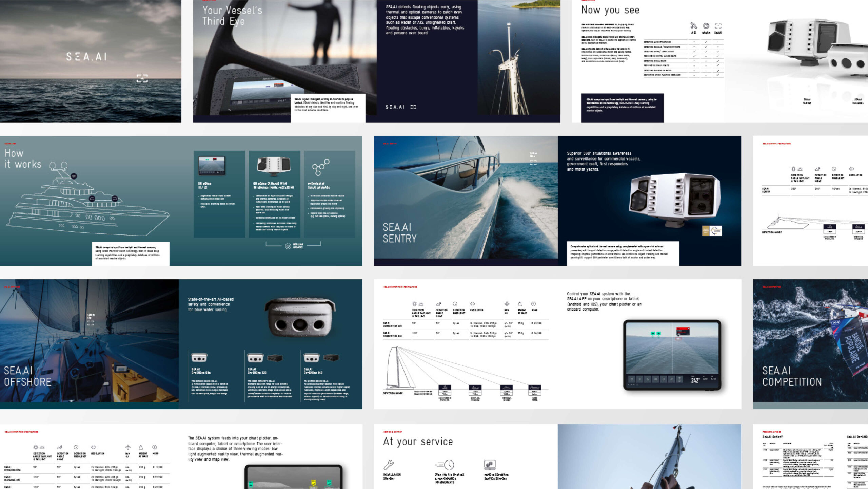
Task: Click the clock icon in the Sentry table
Action: pos(834,169)
